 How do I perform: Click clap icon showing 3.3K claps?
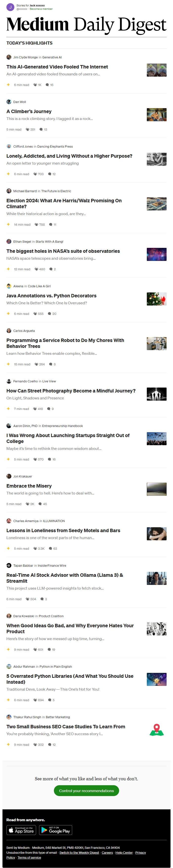[35, 548]
